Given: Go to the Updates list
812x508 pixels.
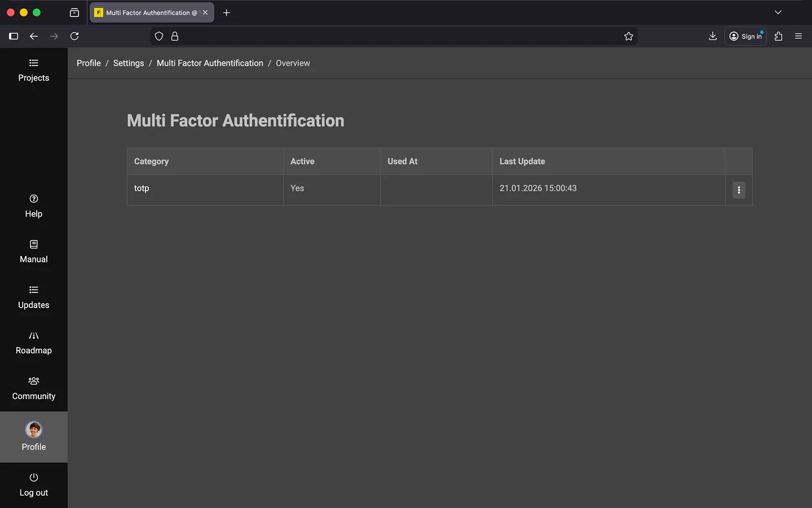Looking at the screenshot, I should coord(34,297).
